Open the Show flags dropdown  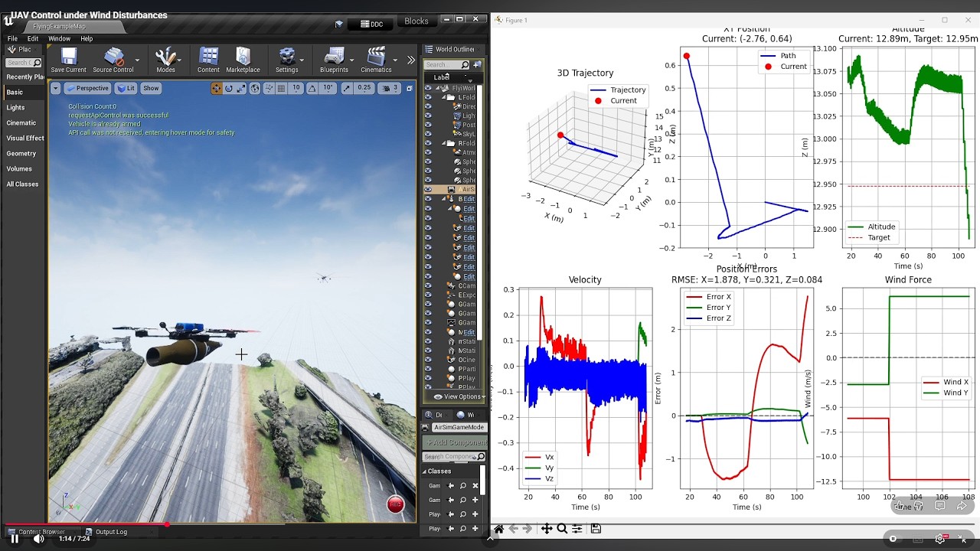coord(151,88)
